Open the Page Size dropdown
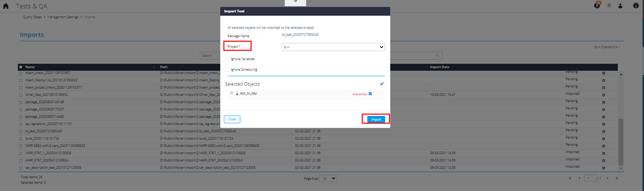Image resolution: width=644 pixels, height=191 pixels. coord(329,178)
